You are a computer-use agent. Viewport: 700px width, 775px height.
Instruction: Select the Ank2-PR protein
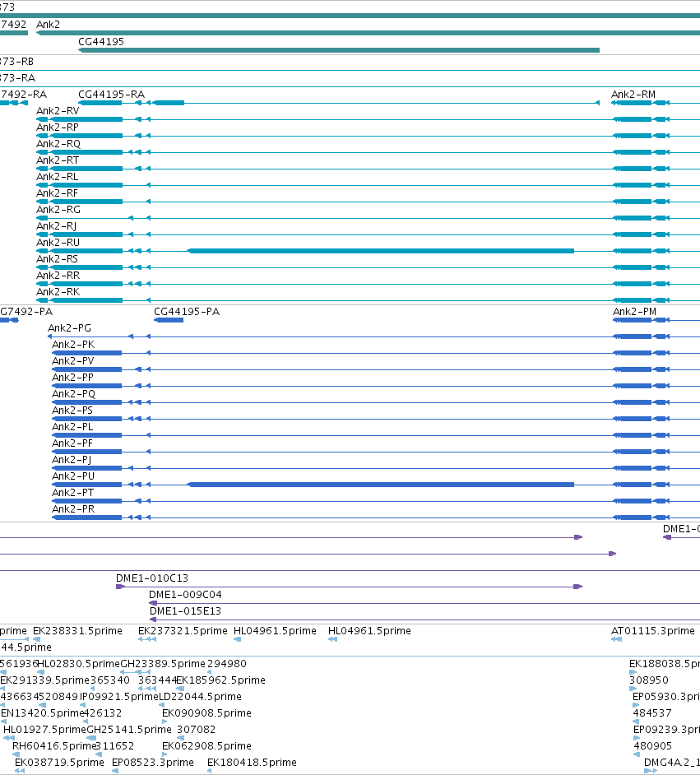(73, 509)
